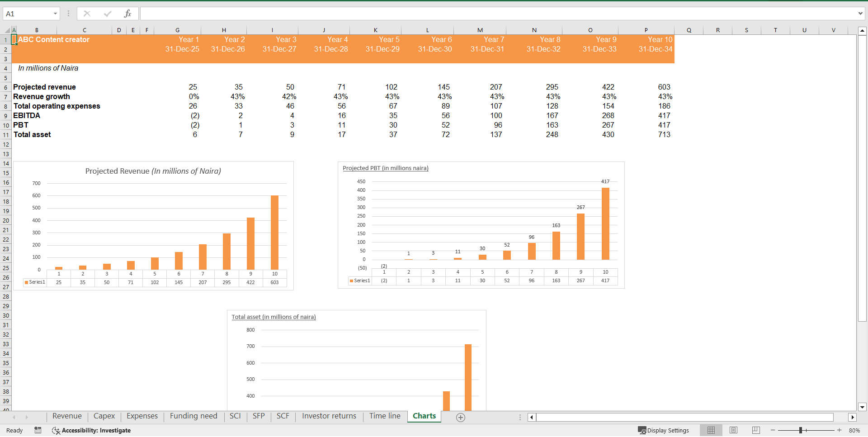
Task: Open the Revenue sheet tab
Action: [x=67, y=416]
